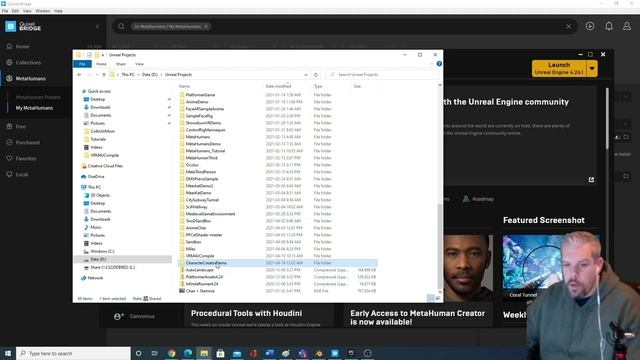
Task: Open Google Chrome from taskbar
Action: [x=171, y=353]
